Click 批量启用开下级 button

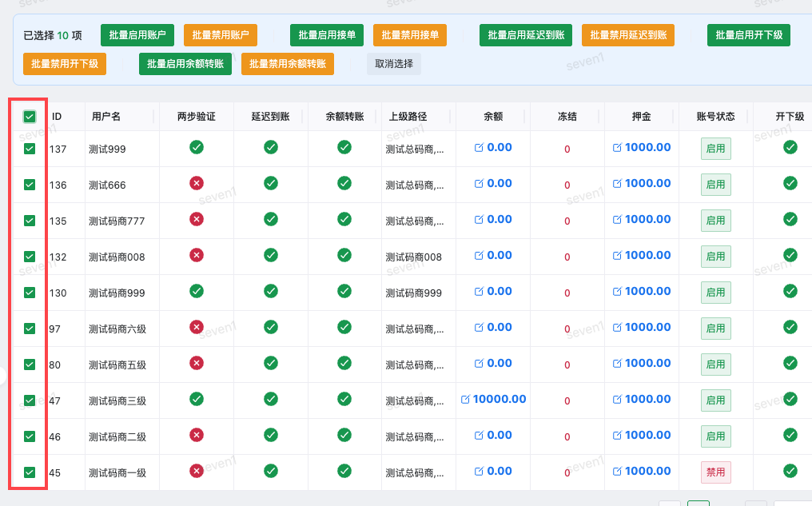click(x=749, y=35)
